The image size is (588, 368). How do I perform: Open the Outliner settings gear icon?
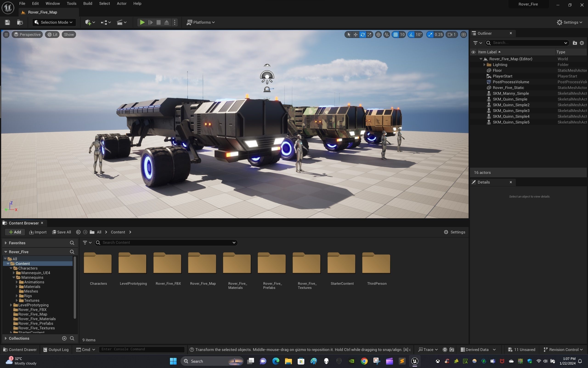[x=582, y=43]
